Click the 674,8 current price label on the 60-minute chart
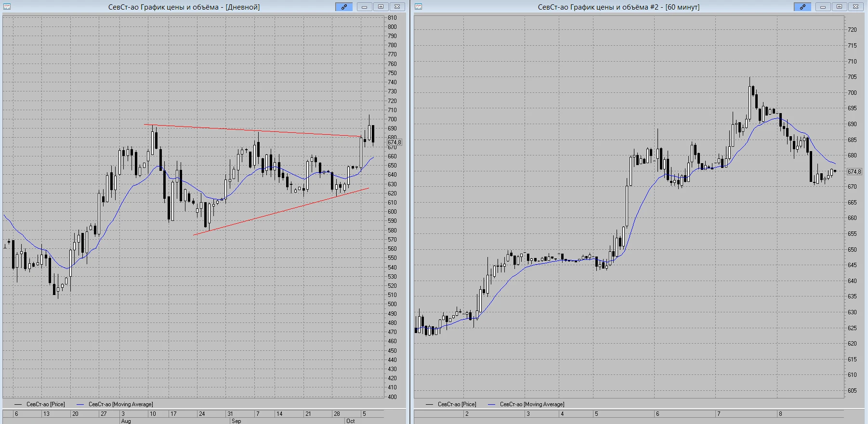This screenshot has width=868, height=424. (855, 172)
